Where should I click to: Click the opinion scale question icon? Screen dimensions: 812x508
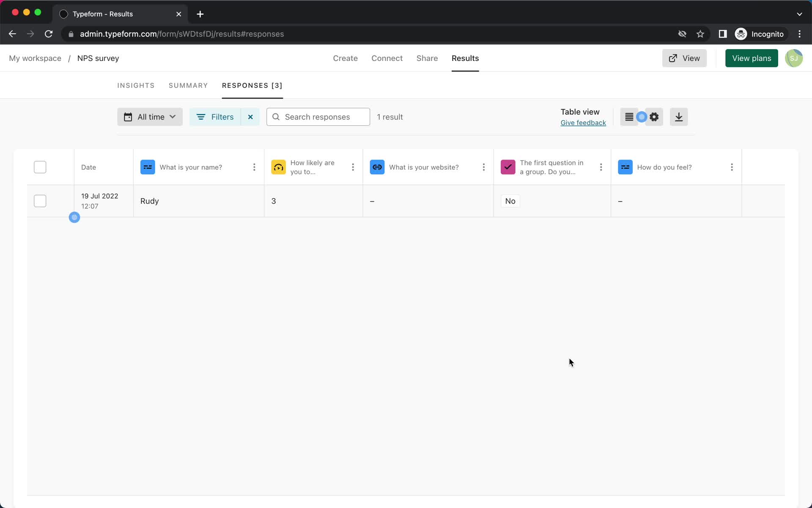click(278, 167)
